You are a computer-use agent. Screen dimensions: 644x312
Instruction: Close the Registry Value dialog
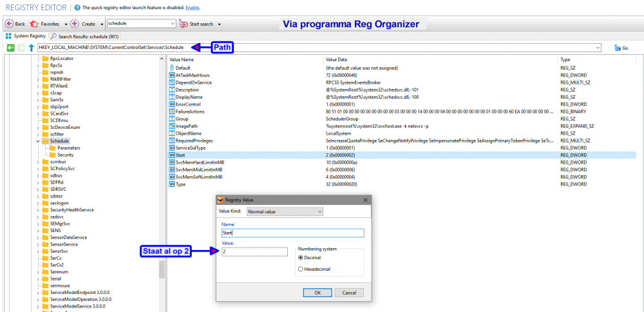366,200
